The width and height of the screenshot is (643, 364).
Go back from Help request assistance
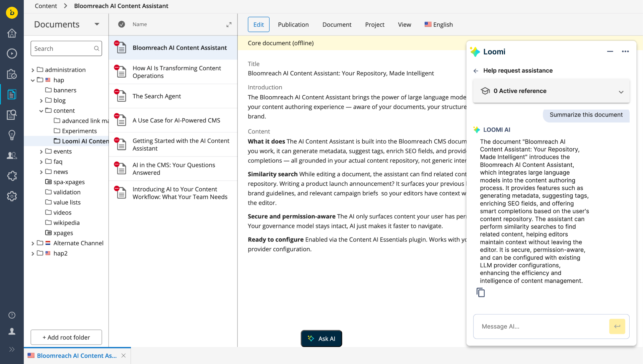[476, 71]
